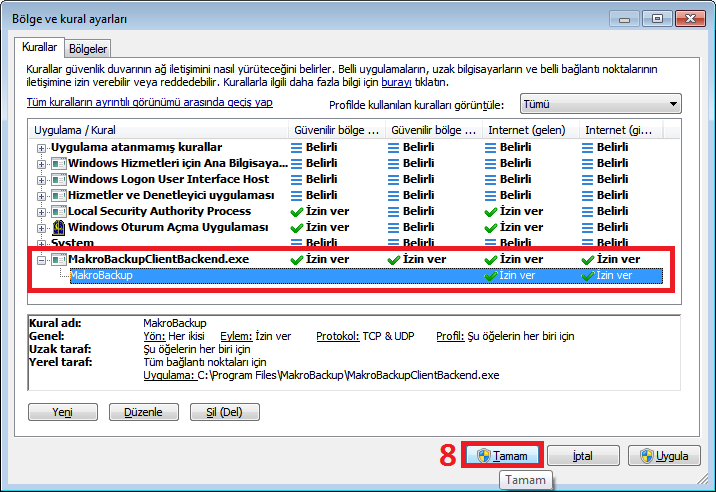
Task: Click Internet (gi... column header
Action: tap(621, 130)
